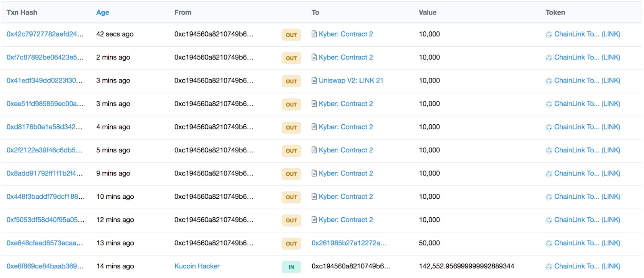
Task: Click ChainLink token icon in 2 mins ago row
Action: tap(549, 58)
